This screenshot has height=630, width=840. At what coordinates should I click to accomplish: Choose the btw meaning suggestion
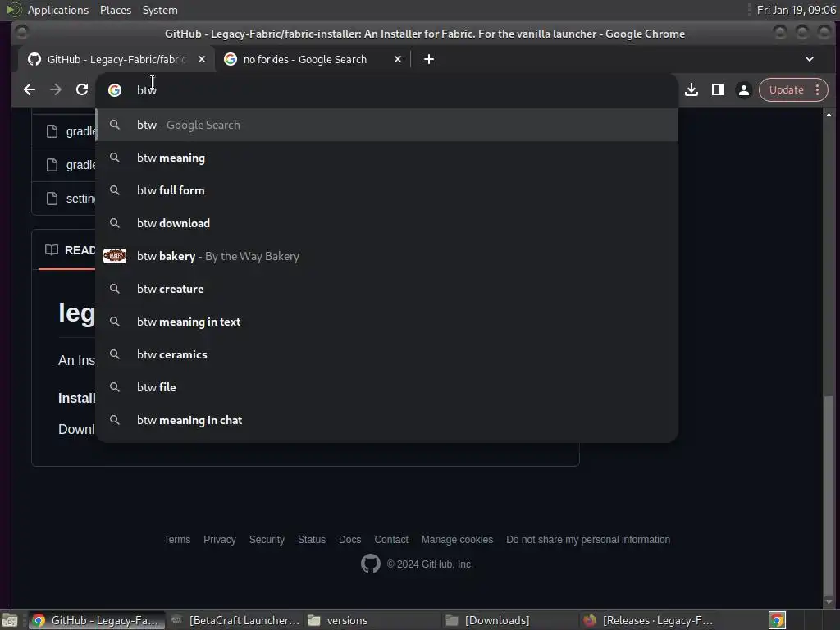click(x=387, y=157)
